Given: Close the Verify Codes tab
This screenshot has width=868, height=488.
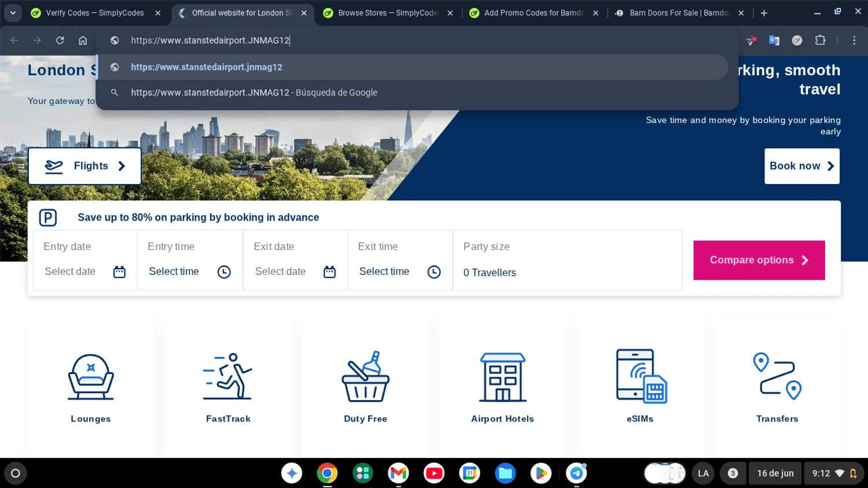Looking at the screenshot, I should 158,13.
